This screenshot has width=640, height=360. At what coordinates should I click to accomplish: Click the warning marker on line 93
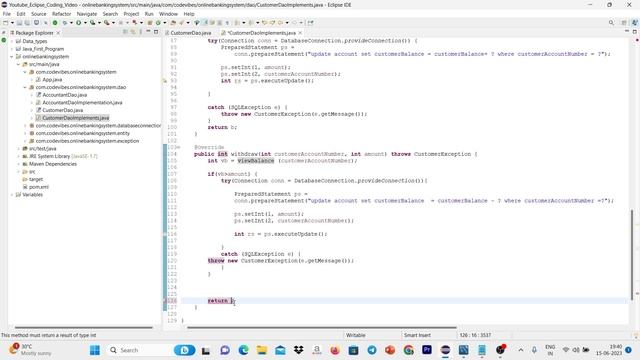pyautogui.click(x=165, y=81)
